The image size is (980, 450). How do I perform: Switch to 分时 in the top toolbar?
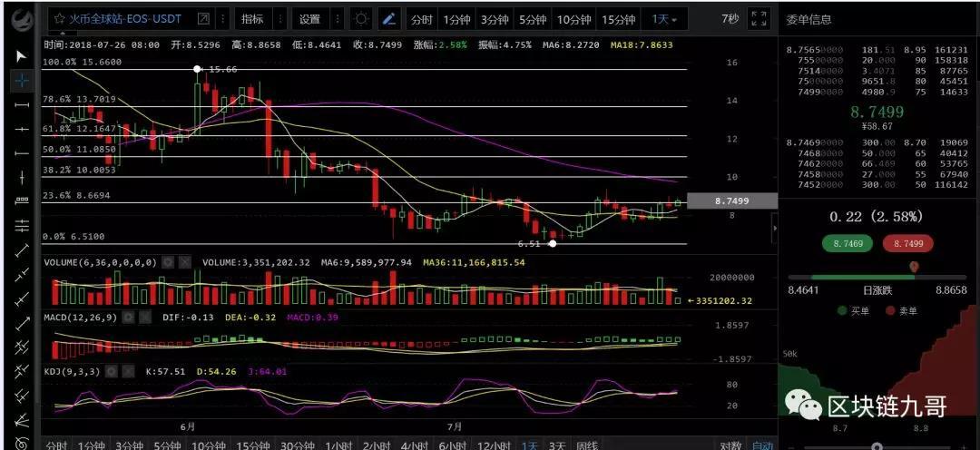(422, 19)
